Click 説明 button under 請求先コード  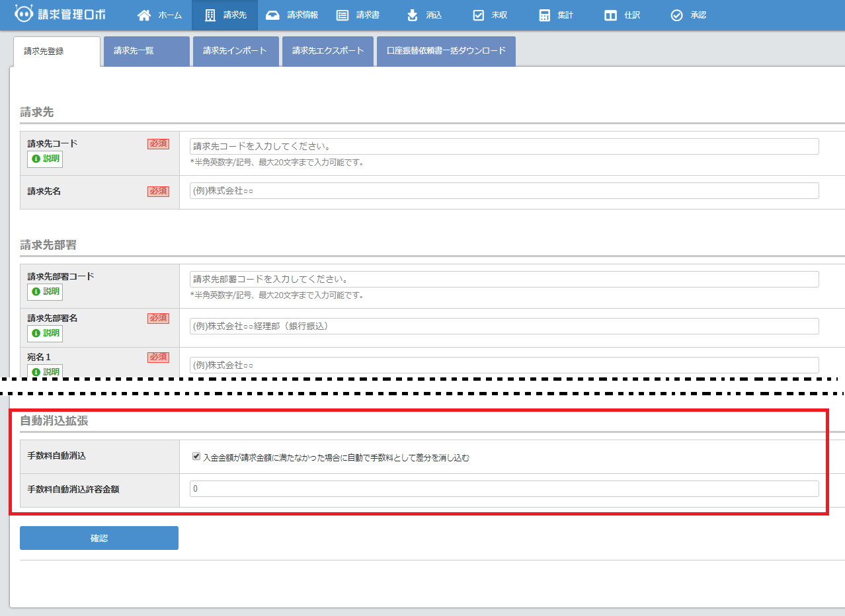pyautogui.click(x=45, y=159)
